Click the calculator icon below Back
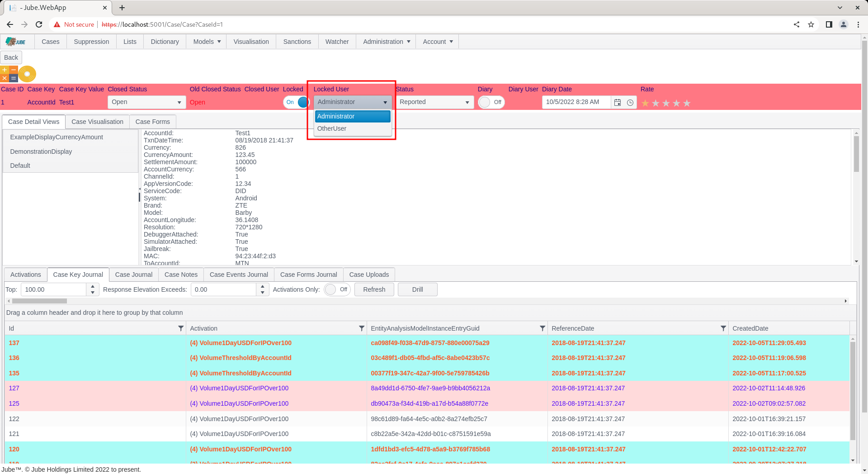This screenshot has height=474, width=868. pos(9,74)
